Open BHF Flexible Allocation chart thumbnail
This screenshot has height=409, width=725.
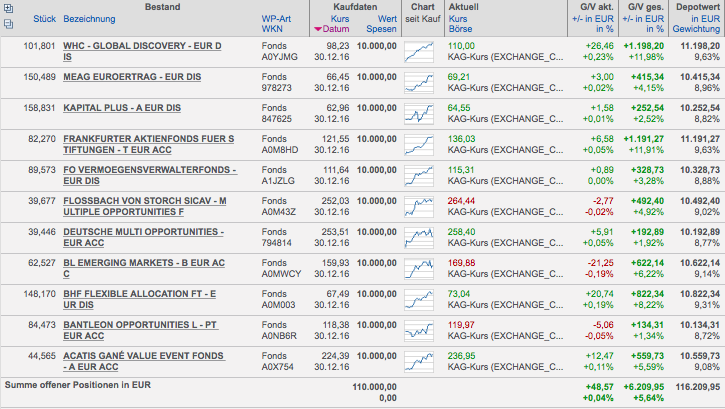click(419, 299)
